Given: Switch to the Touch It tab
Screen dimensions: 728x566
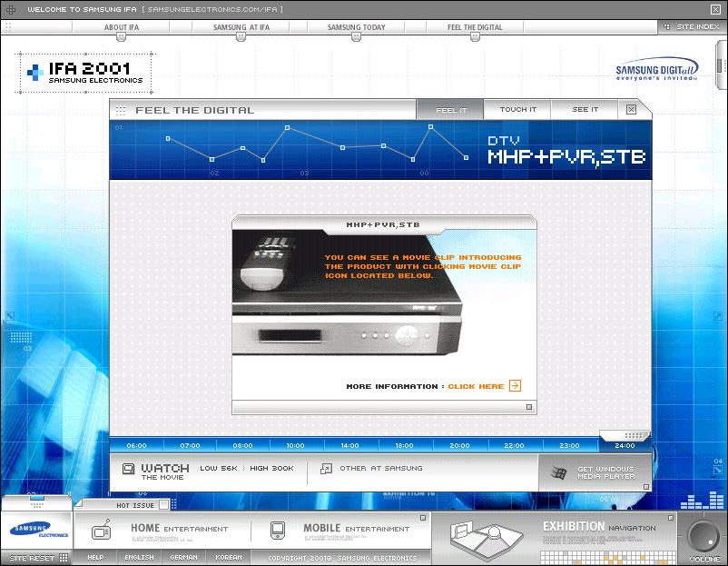Looking at the screenshot, I should [x=517, y=110].
